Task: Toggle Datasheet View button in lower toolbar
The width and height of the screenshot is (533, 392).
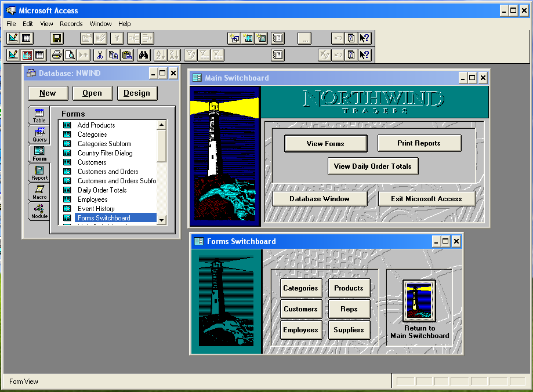Action: point(40,55)
